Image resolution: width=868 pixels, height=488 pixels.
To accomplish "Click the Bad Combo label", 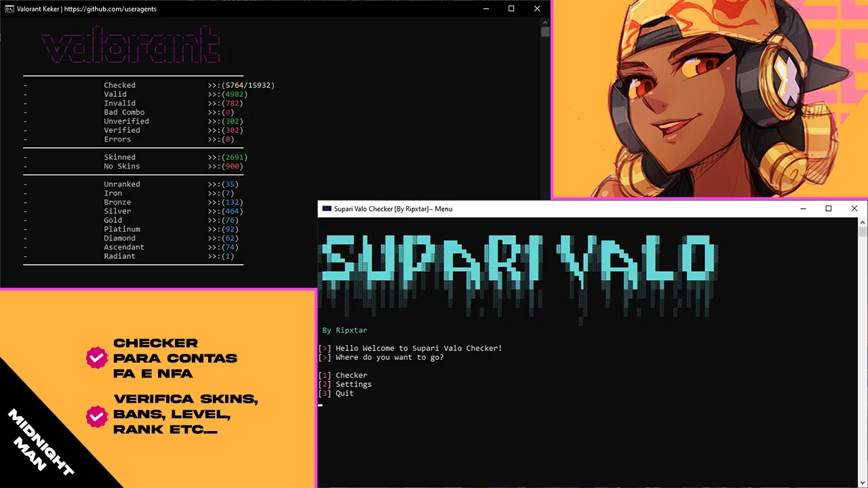I will tap(124, 113).
